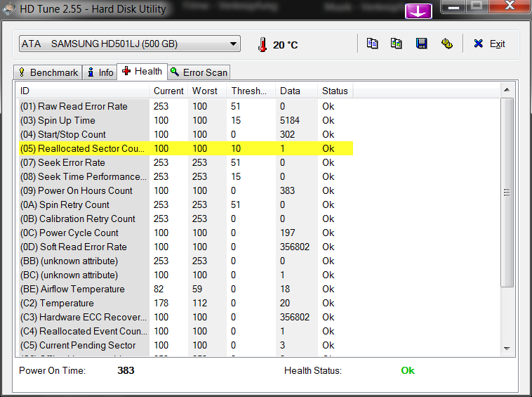Open options wrench icon
The height and width of the screenshot is (397, 532).
pyautogui.click(x=447, y=44)
